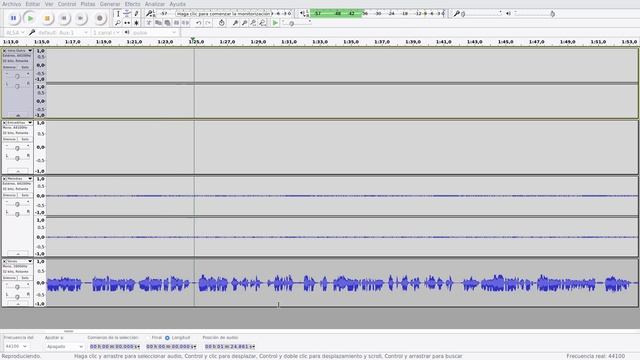The image size is (640, 360).
Task: Click the Undo arrow icon
Action: pos(198,23)
